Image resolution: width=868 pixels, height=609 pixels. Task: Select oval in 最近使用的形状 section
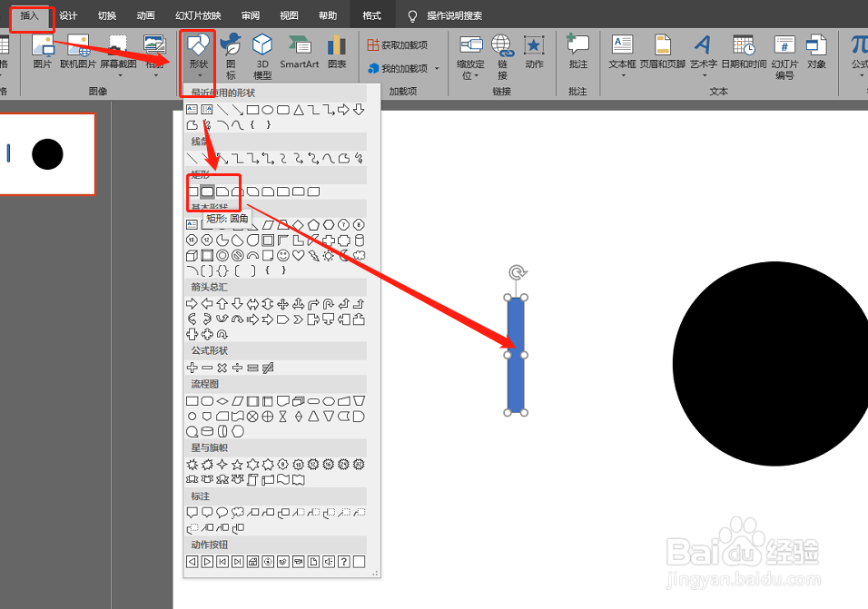point(268,110)
